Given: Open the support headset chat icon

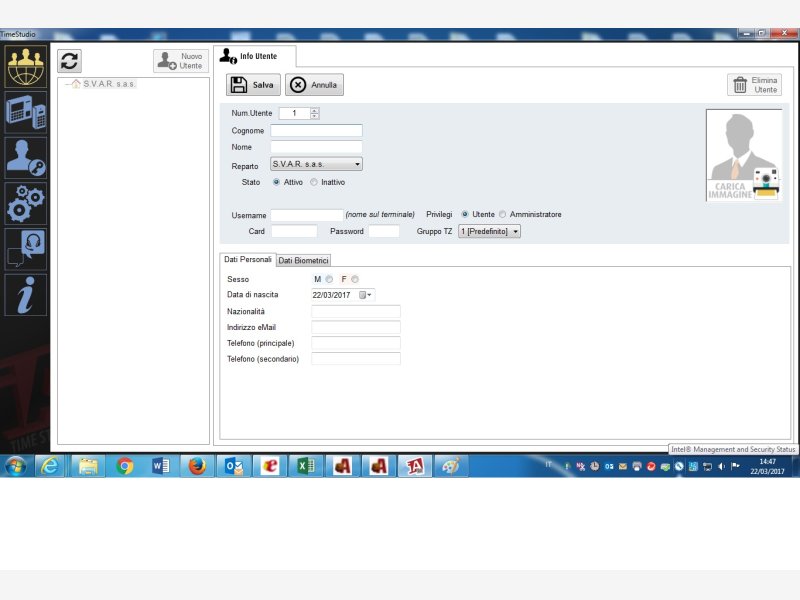Looking at the screenshot, I should pyautogui.click(x=25, y=248).
